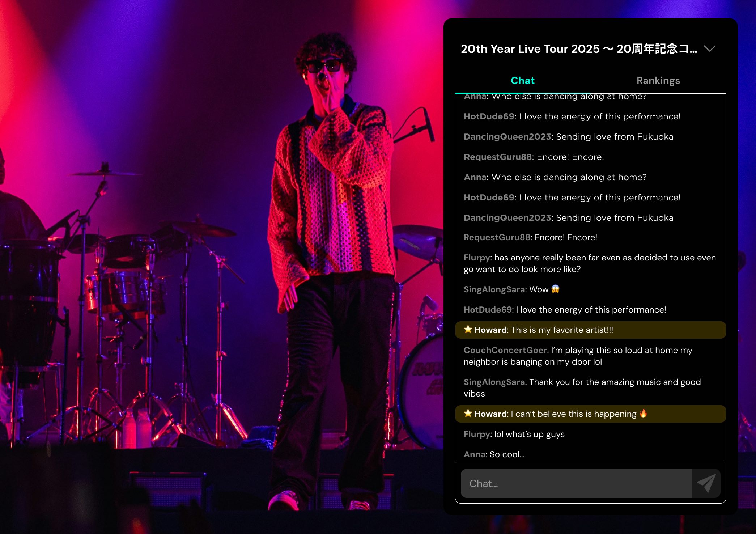Click star icon on Howard's happening message
Screen dimensions: 756x534
[468, 413]
